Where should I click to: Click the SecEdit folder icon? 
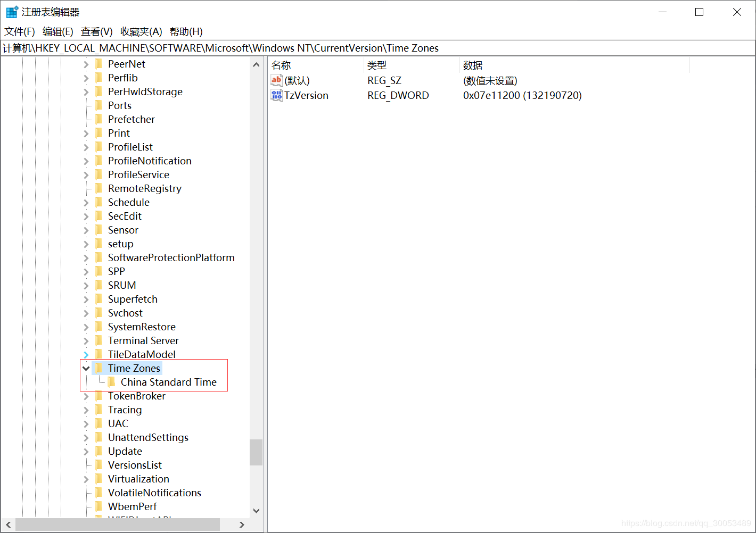click(98, 216)
